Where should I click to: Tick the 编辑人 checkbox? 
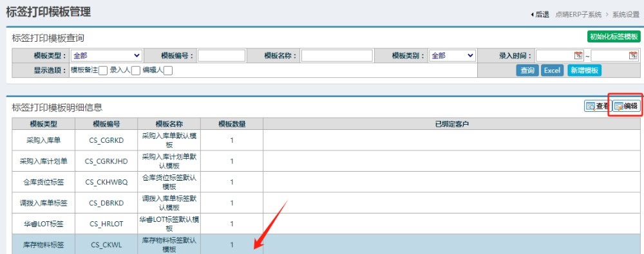168,71
